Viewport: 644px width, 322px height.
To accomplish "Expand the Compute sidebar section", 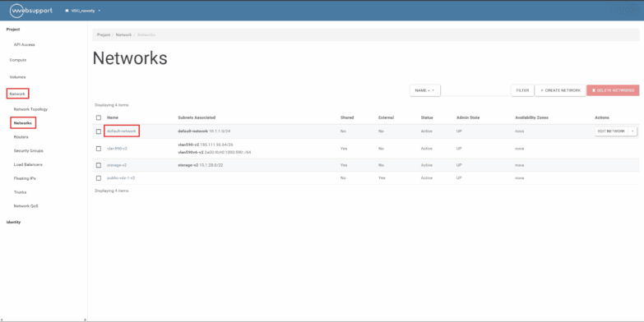I will 17,60.
